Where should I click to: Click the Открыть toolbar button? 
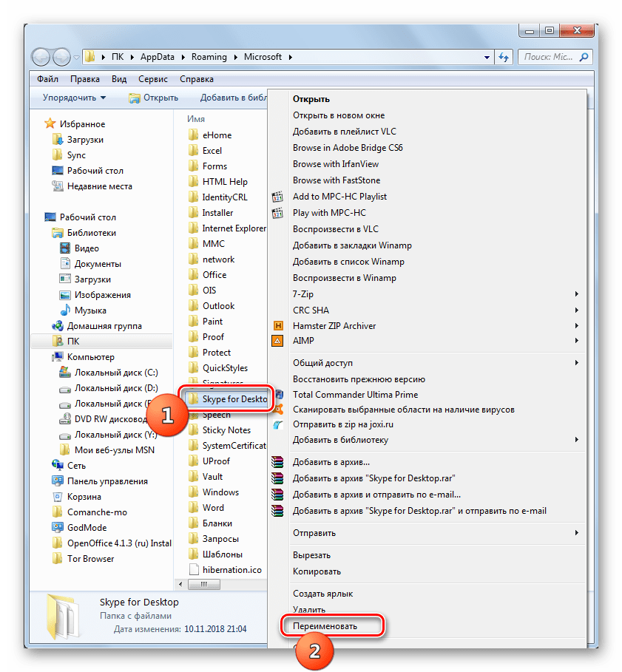point(154,98)
